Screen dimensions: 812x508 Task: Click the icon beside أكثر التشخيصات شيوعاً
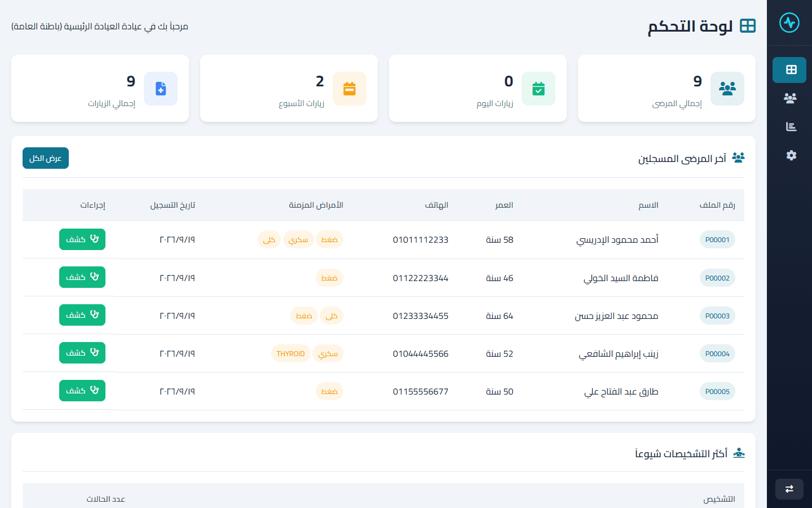click(739, 453)
